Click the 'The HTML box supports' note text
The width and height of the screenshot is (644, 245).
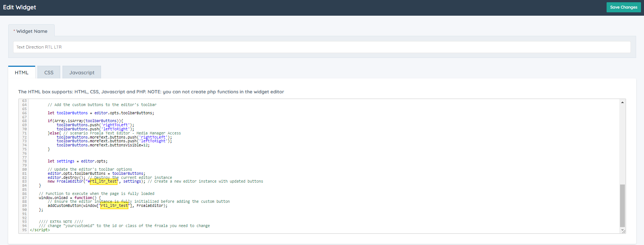(x=151, y=92)
